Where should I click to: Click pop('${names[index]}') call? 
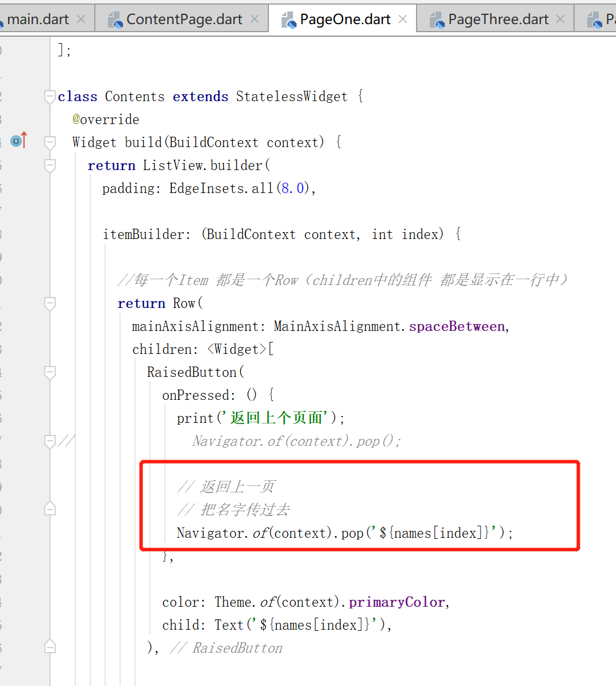coord(423,533)
